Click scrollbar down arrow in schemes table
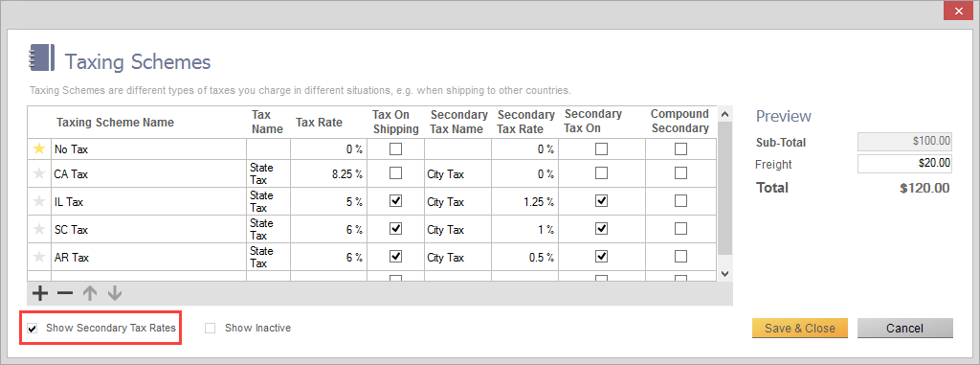The height and width of the screenshot is (365, 980). click(725, 274)
